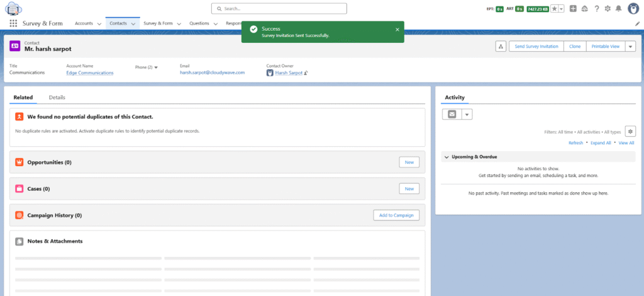Open the Edge Communications account link
Image resolution: width=644 pixels, height=296 pixels.
[x=90, y=73]
